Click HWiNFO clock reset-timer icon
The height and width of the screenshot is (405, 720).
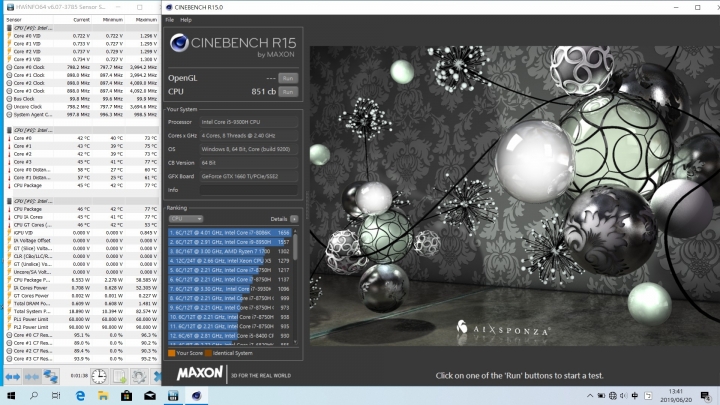click(x=99, y=377)
